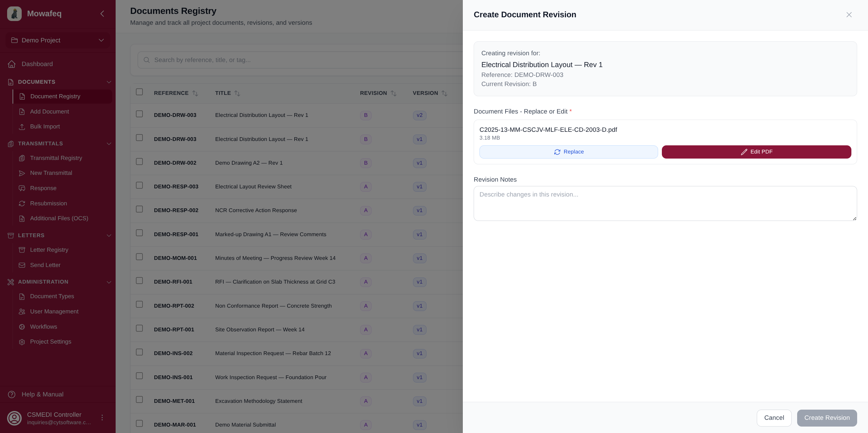Check the DEMO-RFI-001 row checkbox

point(139,281)
